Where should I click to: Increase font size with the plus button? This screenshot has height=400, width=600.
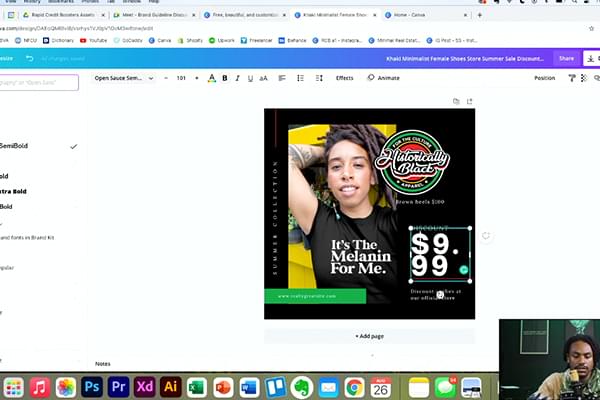(195, 78)
